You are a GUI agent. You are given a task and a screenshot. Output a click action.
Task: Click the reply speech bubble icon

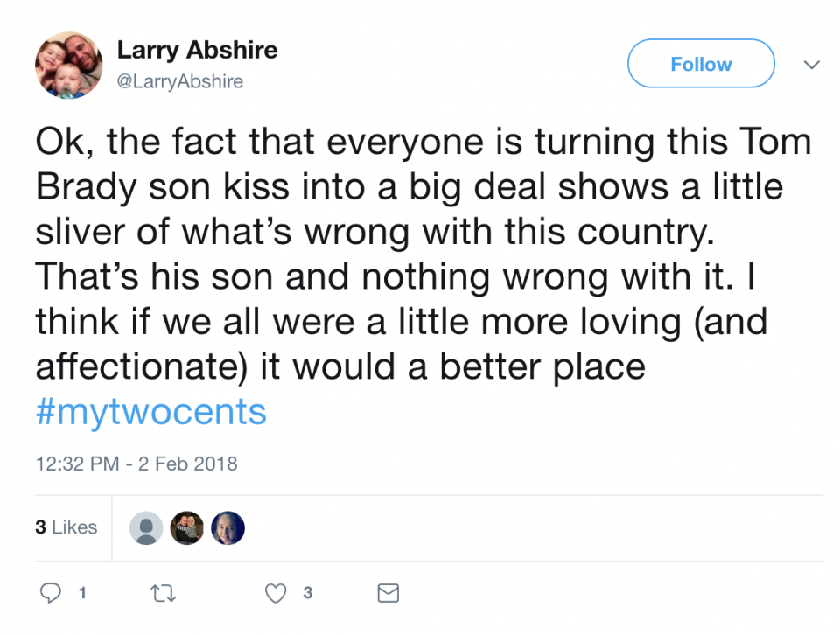tap(52, 594)
